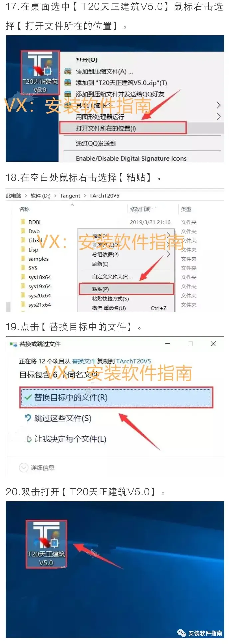Click the T20天正建筑 V5.0 shortcut in step 20
Viewport: 230px width, 644px height.
pyautogui.click(x=46, y=544)
